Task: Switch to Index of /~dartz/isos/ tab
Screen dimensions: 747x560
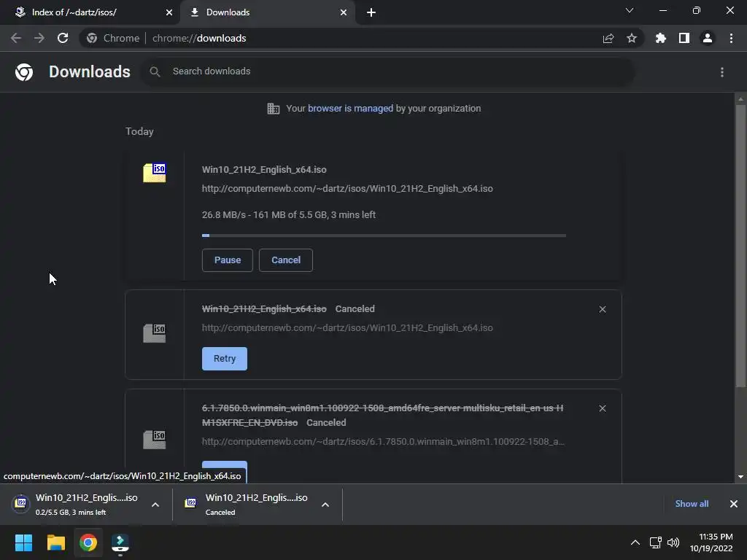Action: (90, 12)
